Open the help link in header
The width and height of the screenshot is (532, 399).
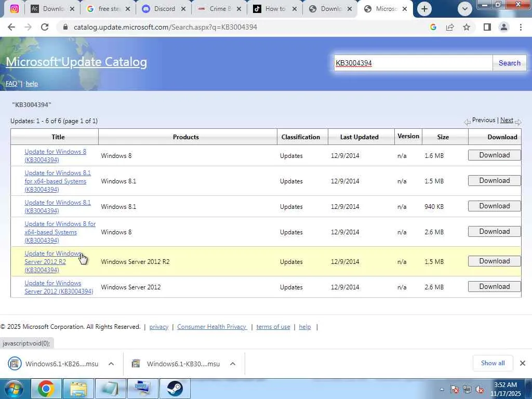(x=32, y=84)
